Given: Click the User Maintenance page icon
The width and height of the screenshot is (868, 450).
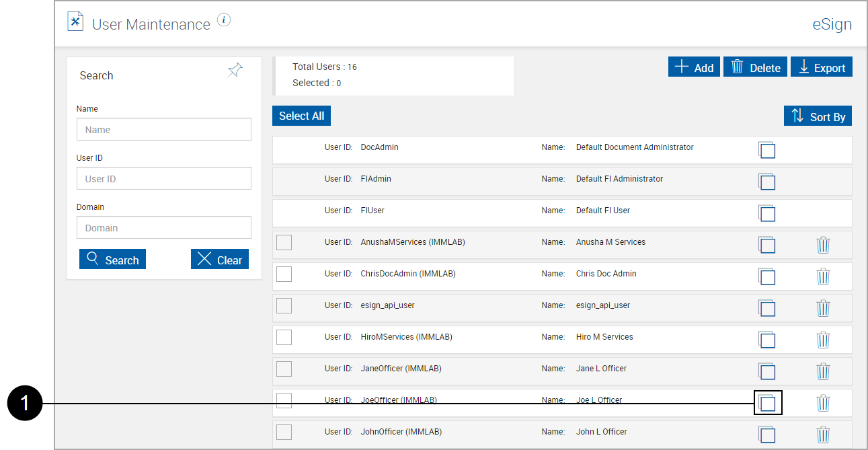Looking at the screenshot, I should [x=75, y=22].
